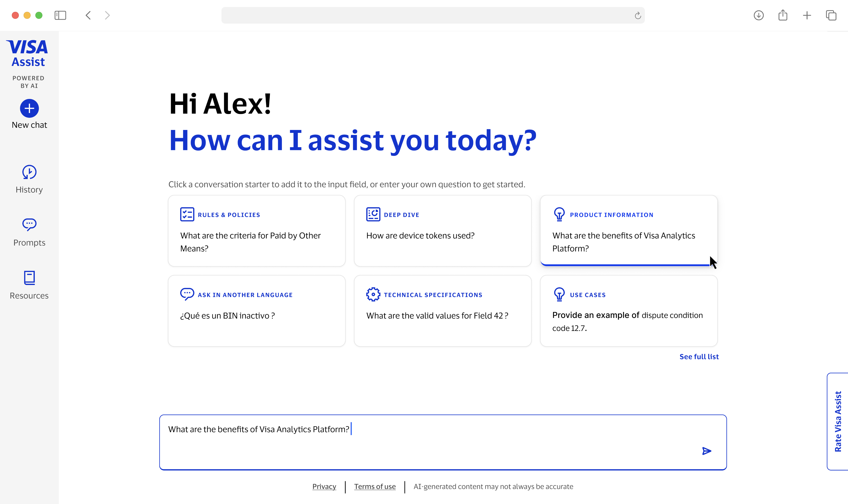Open browser downloads
This screenshot has height=504, width=848.
pos(758,15)
